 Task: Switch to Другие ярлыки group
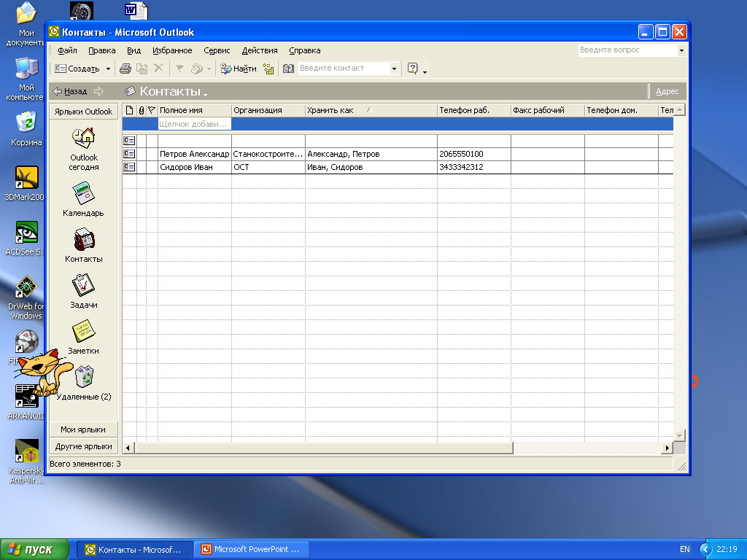(83, 447)
